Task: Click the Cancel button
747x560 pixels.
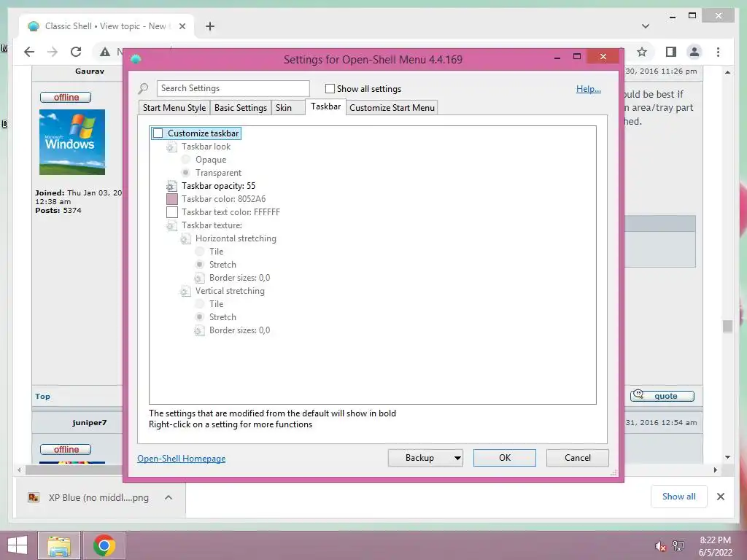Action: 578,458
